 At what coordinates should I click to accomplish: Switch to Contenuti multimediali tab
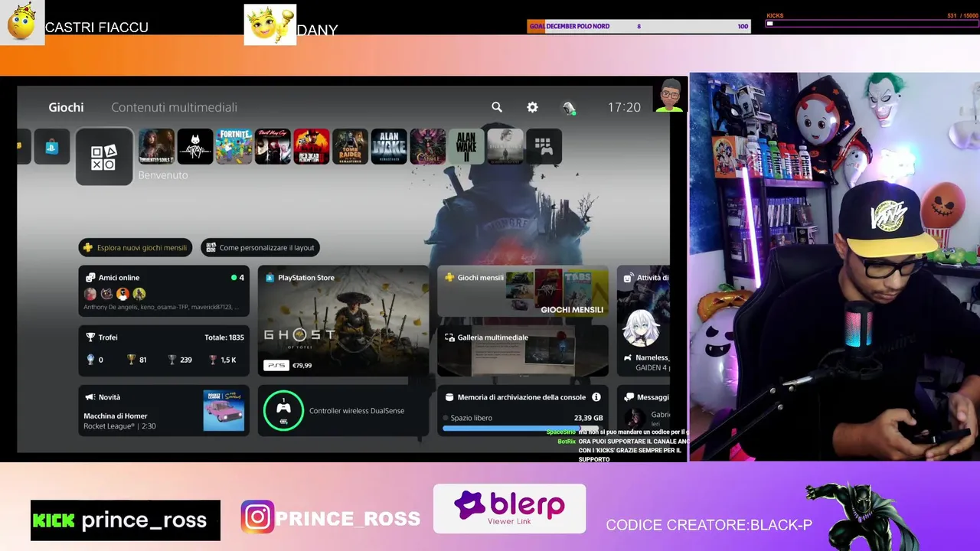click(x=174, y=107)
